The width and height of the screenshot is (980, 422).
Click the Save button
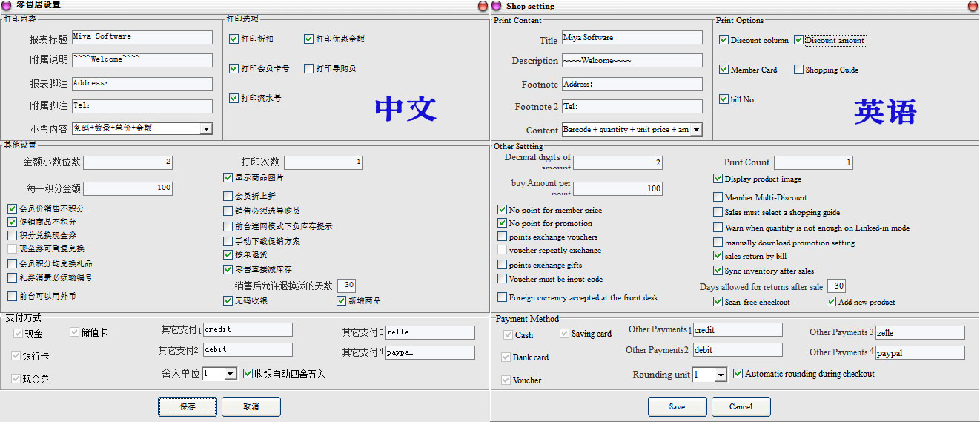click(677, 406)
